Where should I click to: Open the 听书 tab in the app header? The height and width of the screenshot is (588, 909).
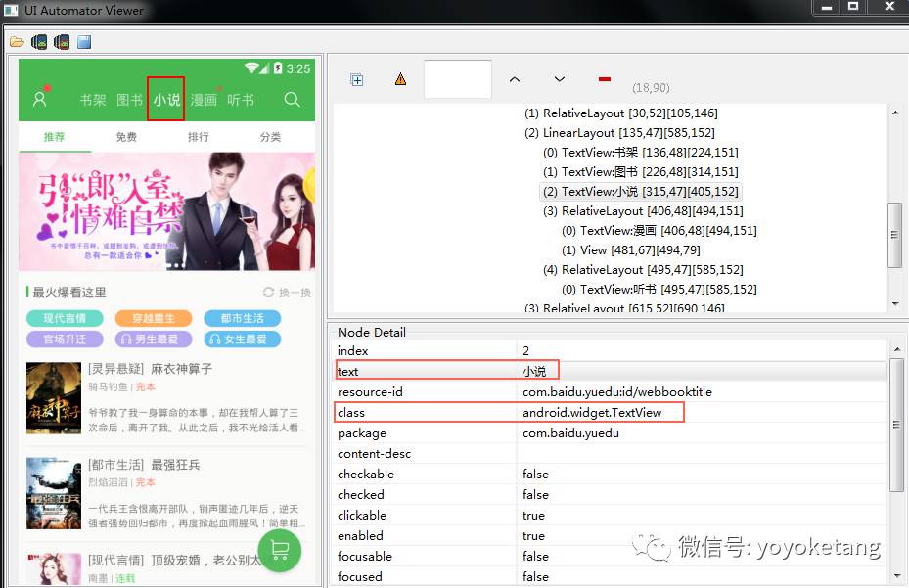(241, 100)
